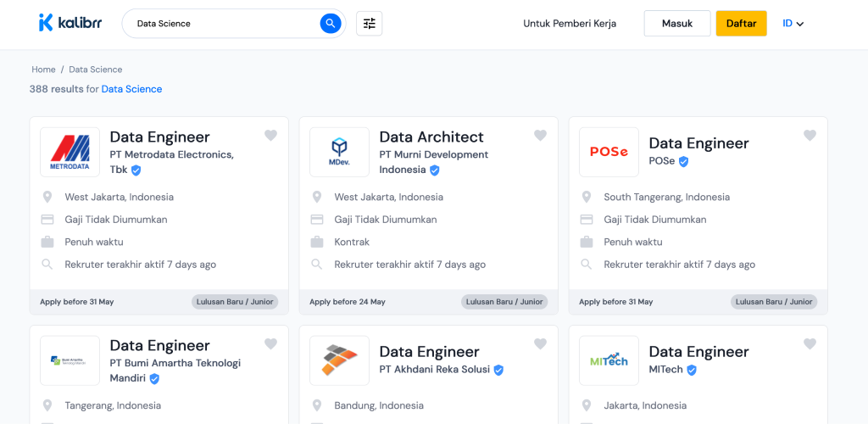The image size is (868, 424).
Task: Click "Bandung, Indonesia" location text
Action: point(379,405)
